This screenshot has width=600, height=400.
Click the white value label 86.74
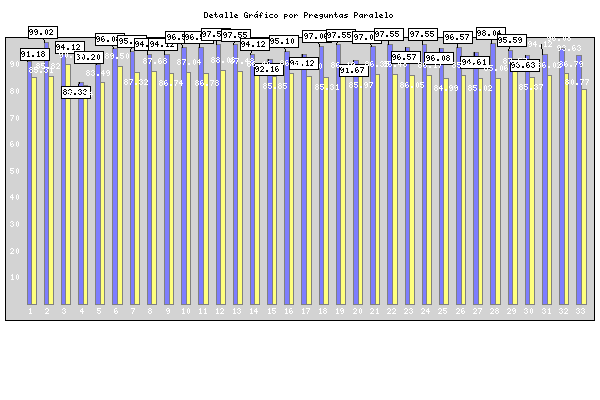click(x=171, y=83)
